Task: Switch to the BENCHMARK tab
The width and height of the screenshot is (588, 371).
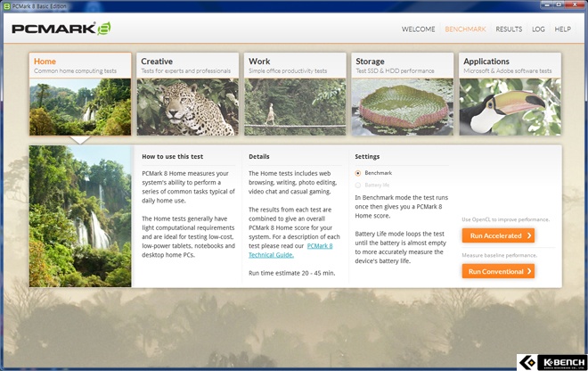Action: coord(465,29)
